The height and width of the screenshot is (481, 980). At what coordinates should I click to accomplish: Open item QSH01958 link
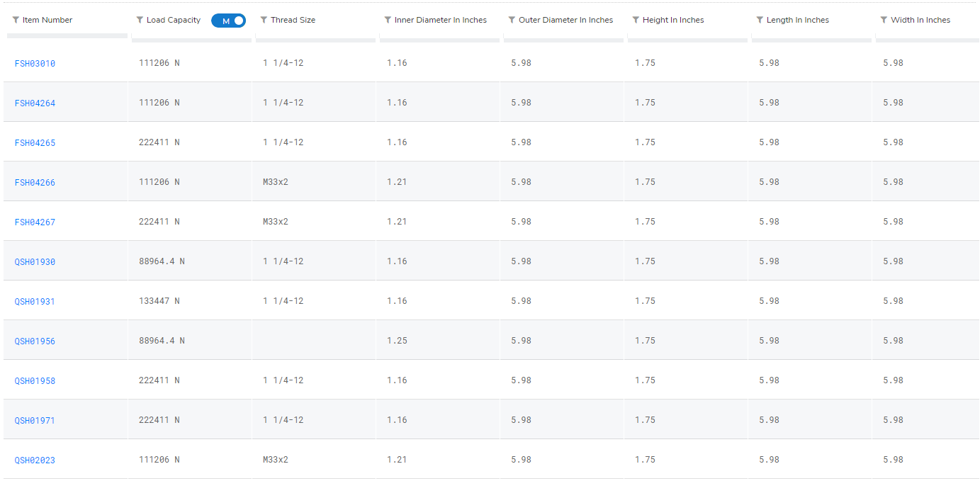(35, 381)
